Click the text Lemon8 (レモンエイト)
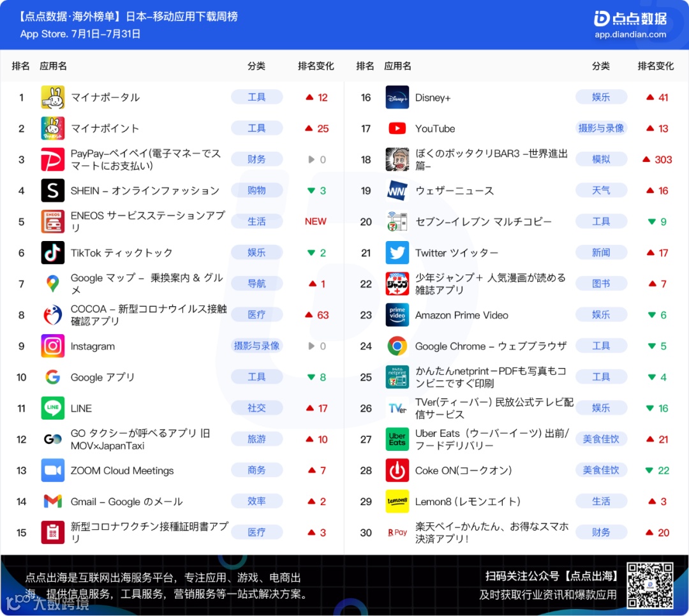The height and width of the screenshot is (616, 689). [468, 502]
